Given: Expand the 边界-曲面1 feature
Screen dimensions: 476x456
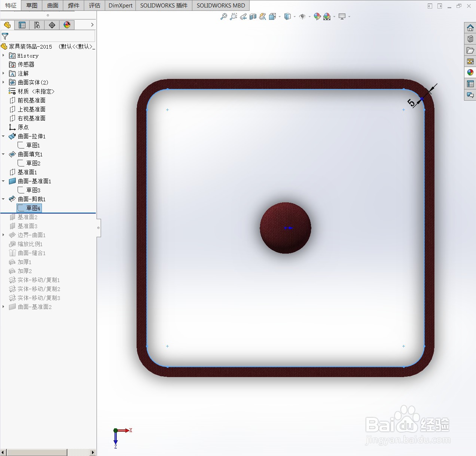Looking at the screenshot, I should pos(3,235).
